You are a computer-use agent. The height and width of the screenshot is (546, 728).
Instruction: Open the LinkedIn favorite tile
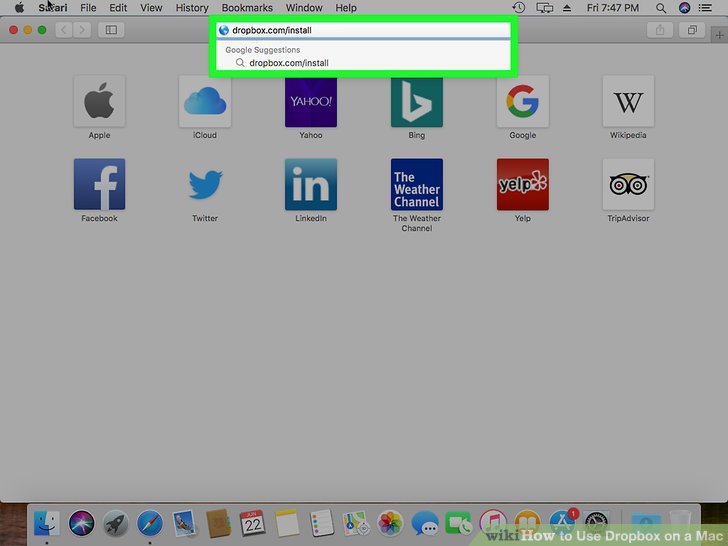pos(311,184)
